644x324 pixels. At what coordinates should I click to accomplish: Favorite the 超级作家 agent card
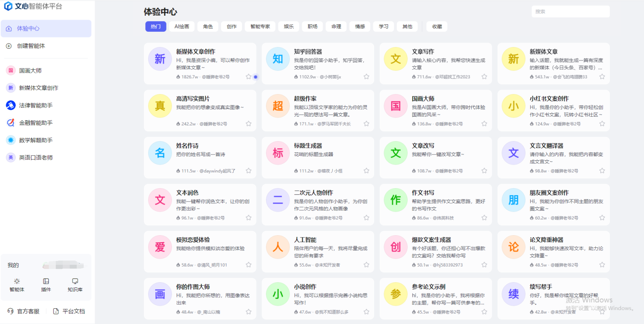click(x=366, y=124)
